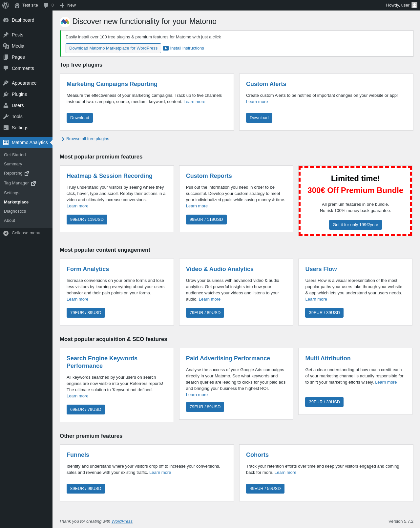Click the Media icon in sidebar

(x=6, y=46)
